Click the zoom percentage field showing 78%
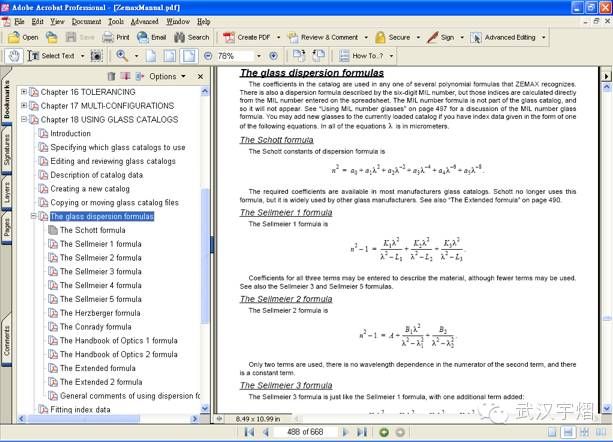613x442 pixels. pos(235,56)
